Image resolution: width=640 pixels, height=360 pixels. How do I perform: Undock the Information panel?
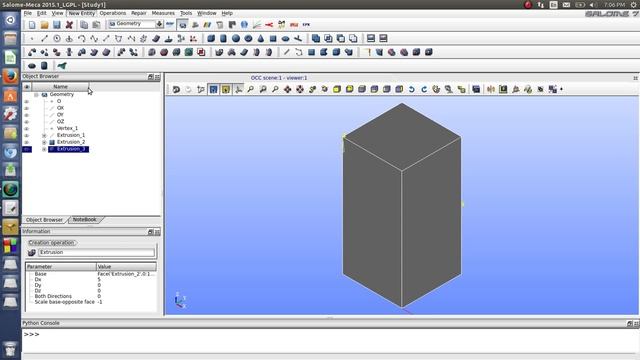coord(150,232)
